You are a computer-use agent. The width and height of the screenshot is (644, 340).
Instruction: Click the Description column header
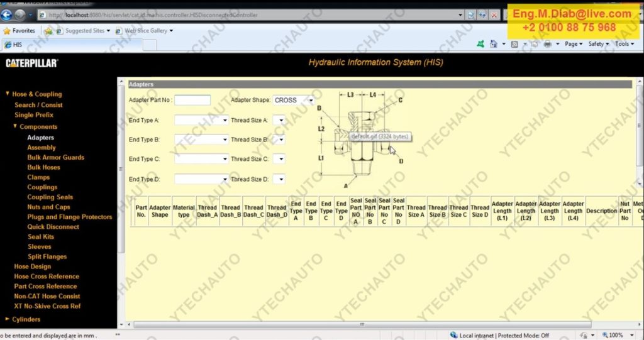602,211
